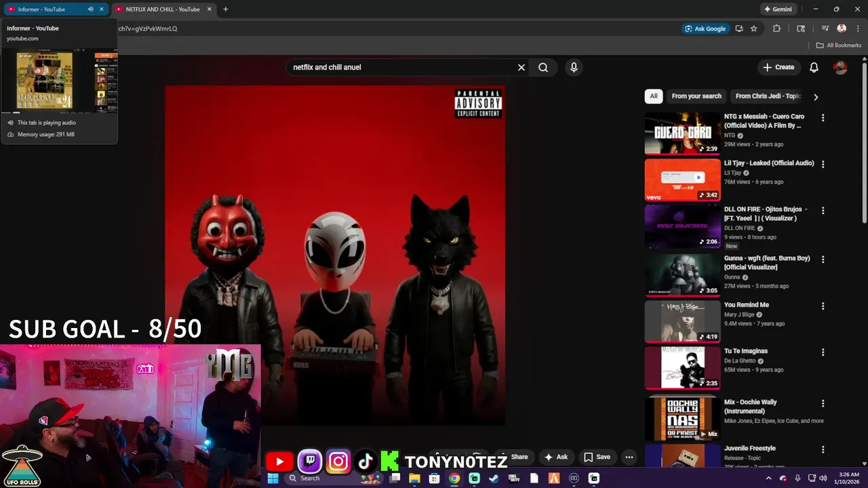Screen dimensions: 868x488
Task: Open options for DLL ON FIRE video
Action: (823, 211)
